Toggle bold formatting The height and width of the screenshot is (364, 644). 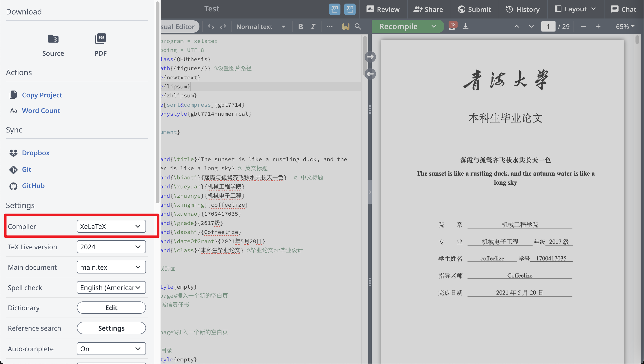coord(300,27)
